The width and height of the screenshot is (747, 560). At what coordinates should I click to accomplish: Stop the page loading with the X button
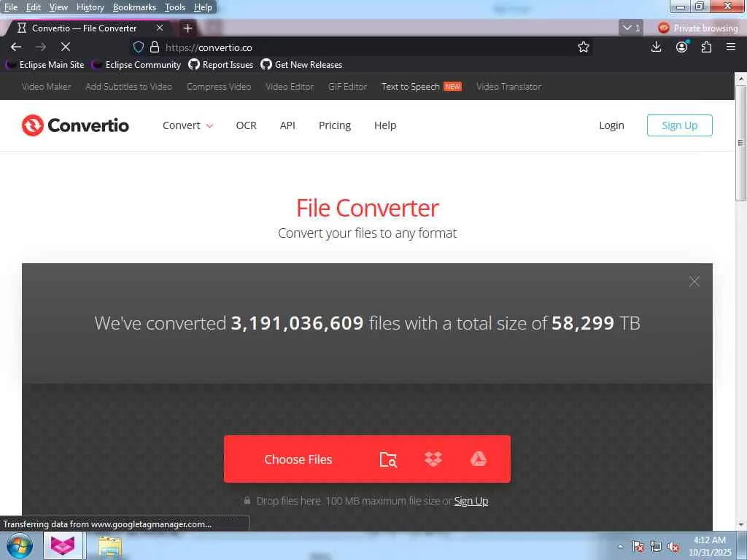(x=66, y=47)
